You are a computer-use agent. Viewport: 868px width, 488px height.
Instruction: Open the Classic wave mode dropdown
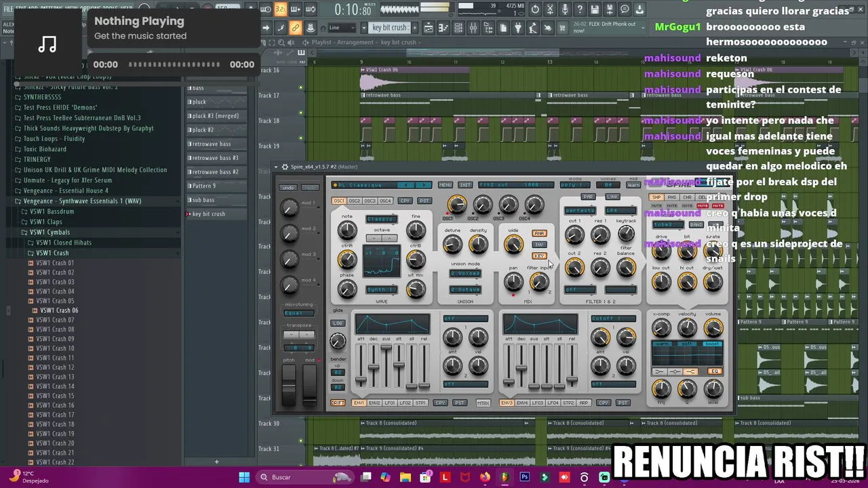point(382,219)
